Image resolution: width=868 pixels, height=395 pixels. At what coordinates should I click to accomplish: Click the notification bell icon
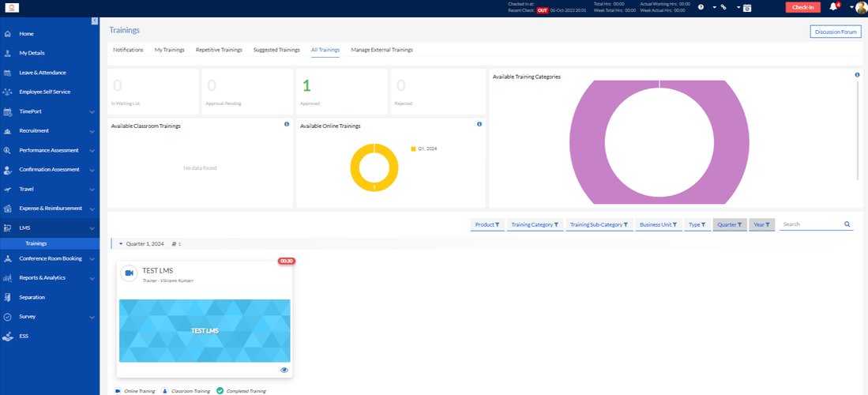click(832, 7)
